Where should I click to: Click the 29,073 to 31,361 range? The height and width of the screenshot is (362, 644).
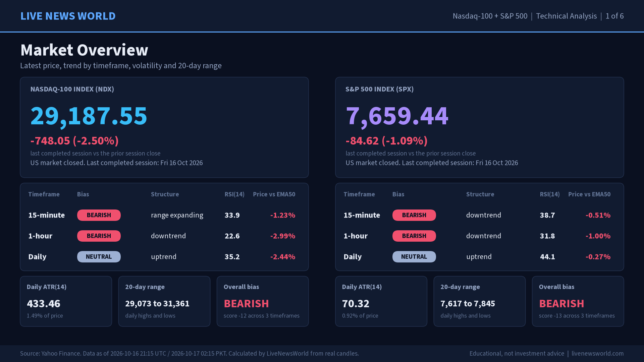[x=157, y=304]
